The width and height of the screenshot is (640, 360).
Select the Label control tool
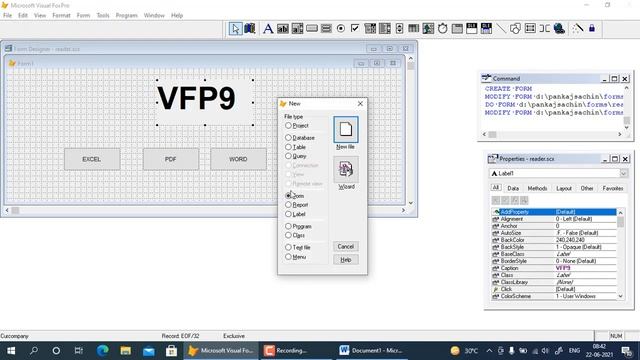click(268, 29)
